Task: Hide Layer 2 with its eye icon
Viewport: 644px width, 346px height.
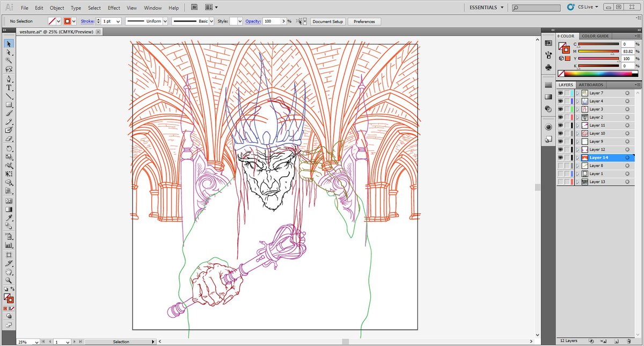Action: [x=560, y=117]
